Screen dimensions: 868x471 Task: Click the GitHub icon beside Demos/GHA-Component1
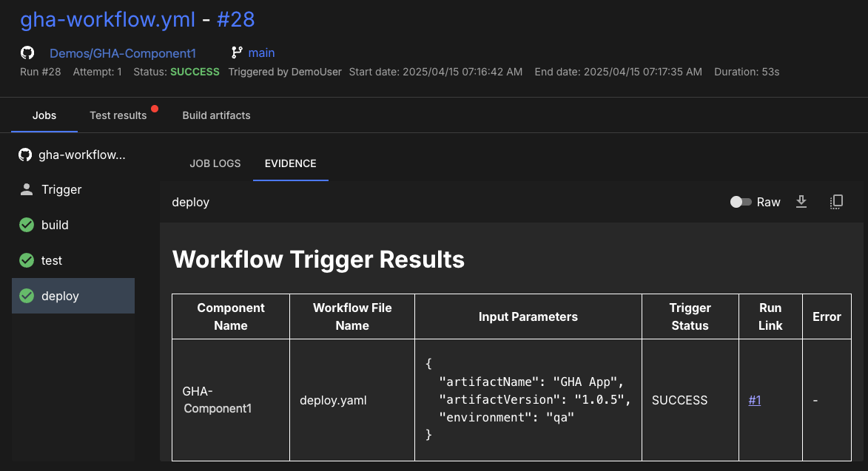coord(27,52)
